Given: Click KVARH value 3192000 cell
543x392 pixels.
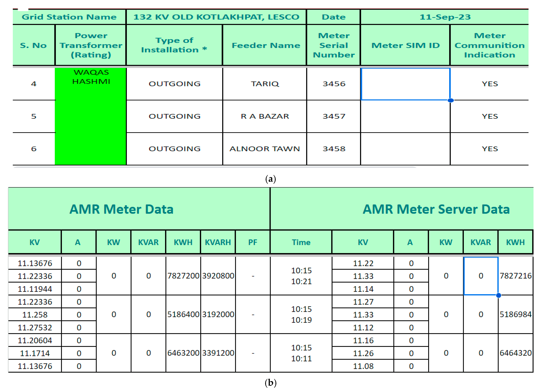Looking at the screenshot, I should pos(218,314).
